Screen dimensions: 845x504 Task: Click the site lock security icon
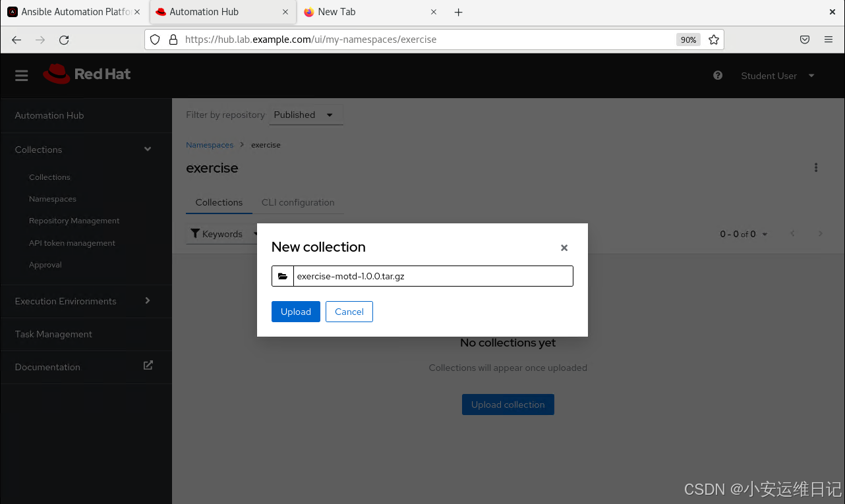173,40
